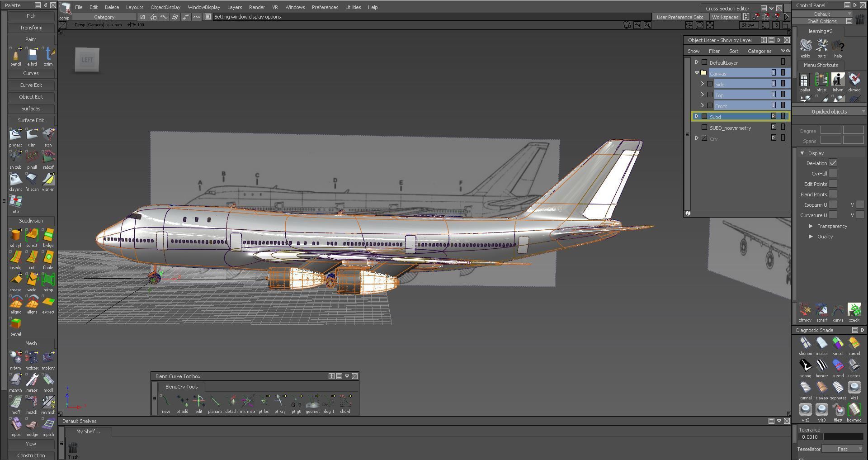Viewport: 868px width, 460px height.
Task: Expand the Front layer
Action: (x=702, y=105)
